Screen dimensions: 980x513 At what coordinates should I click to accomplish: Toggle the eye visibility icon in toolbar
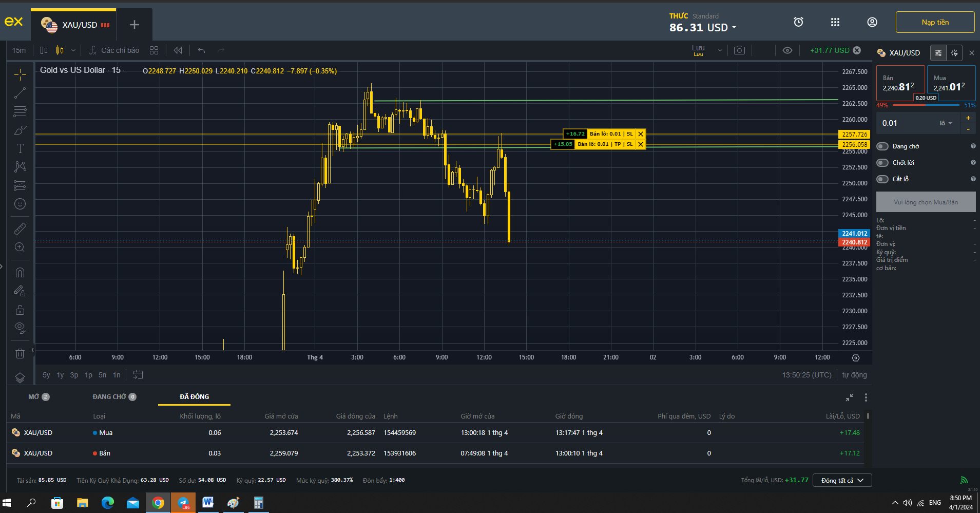tap(787, 50)
